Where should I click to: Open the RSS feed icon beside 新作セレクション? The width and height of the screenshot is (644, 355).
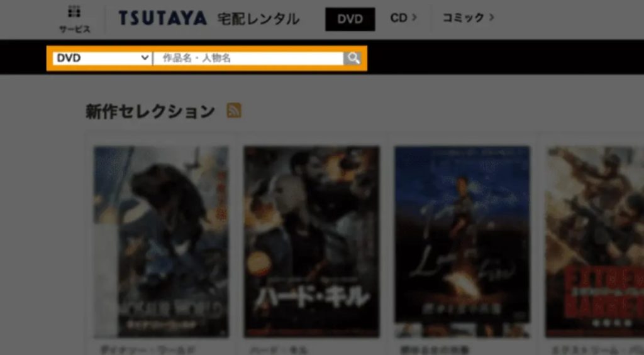click(x=234, y=111)
